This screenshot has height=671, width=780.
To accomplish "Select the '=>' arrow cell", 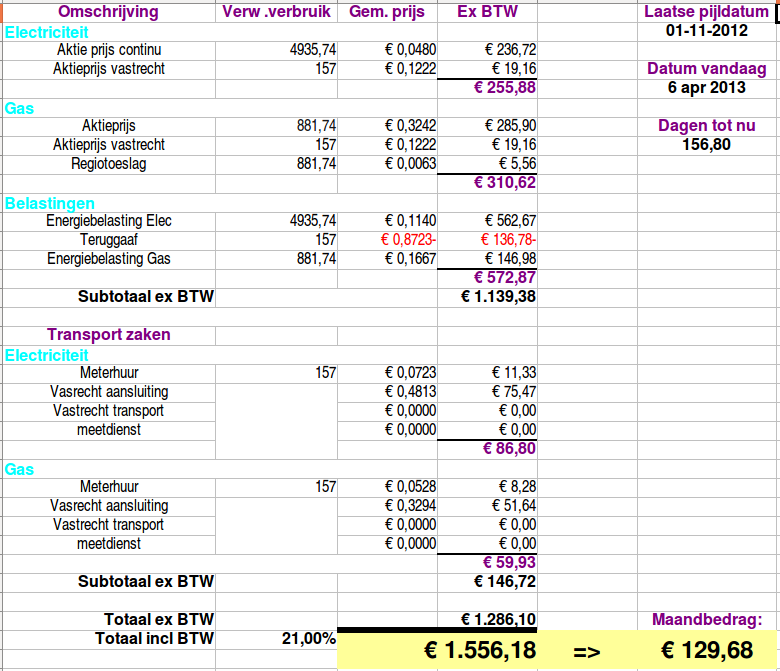I will coord(587,651).
